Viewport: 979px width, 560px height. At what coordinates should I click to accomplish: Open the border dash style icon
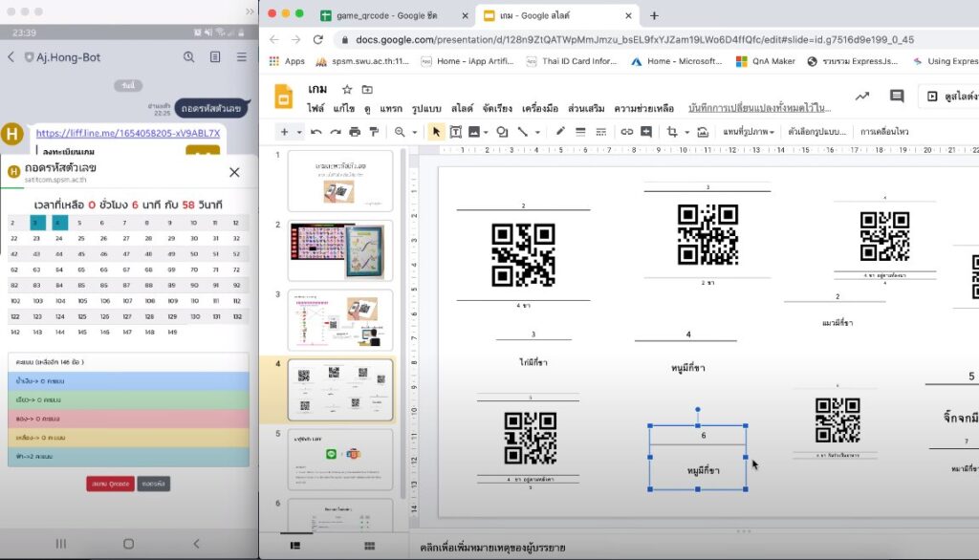[600, 132]
